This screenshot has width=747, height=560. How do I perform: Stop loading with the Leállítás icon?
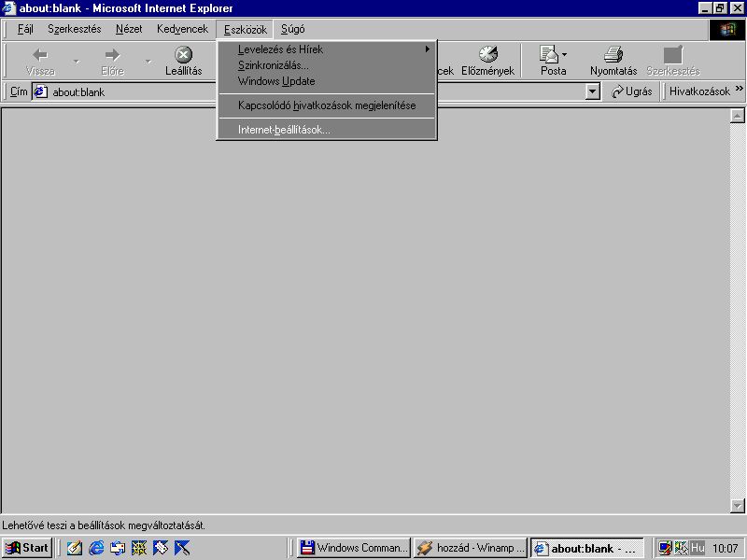183,54
